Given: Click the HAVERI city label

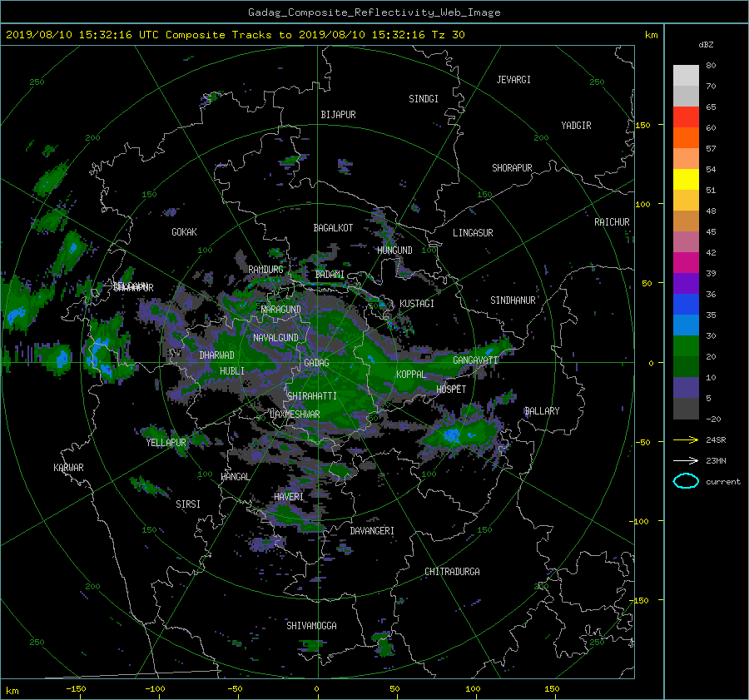Looking at the screenshot, I should pos(289,497).
